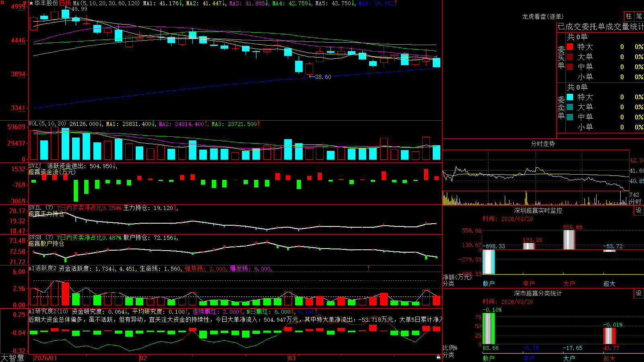Click the teal 中单 swatch under 委卖单
The image size is (644, 362).
pos(570,117)
